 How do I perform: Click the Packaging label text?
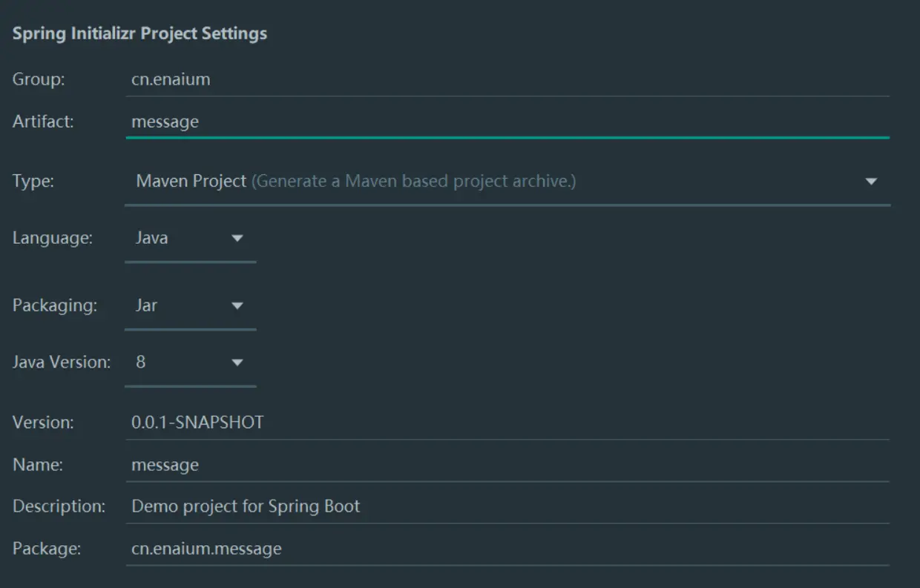pyautogui.click(x=55, y=305)
